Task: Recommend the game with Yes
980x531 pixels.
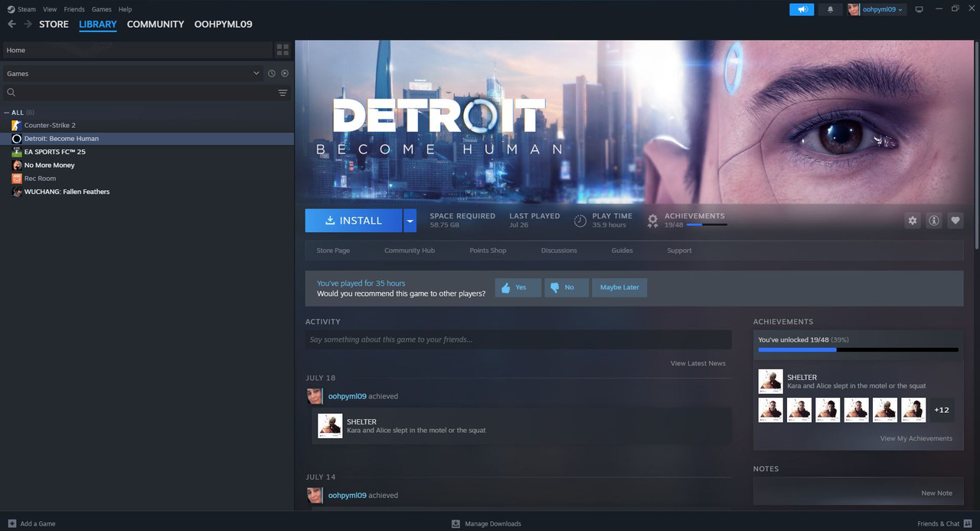Action: click(x=518, y=287)
